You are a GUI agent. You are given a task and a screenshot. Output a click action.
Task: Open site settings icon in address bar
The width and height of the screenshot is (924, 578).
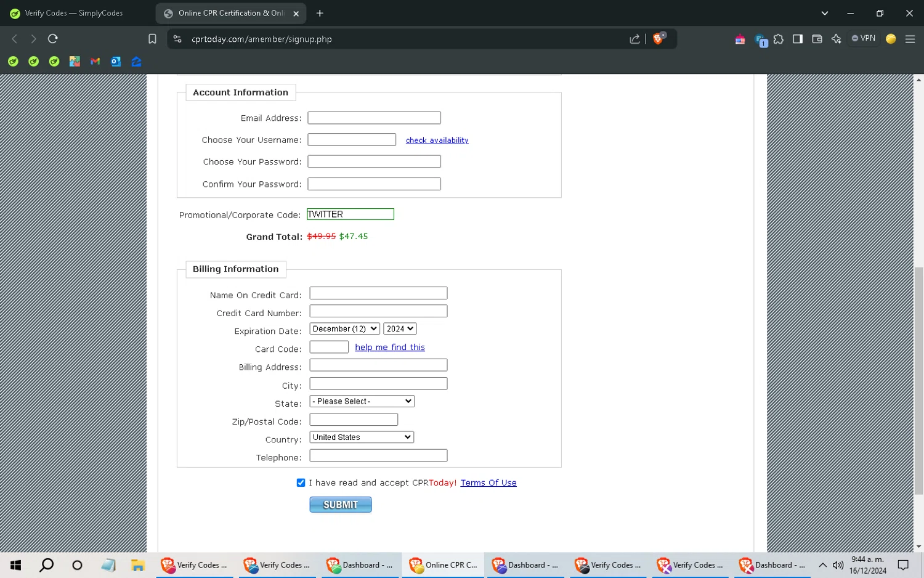tap(177, 39)
